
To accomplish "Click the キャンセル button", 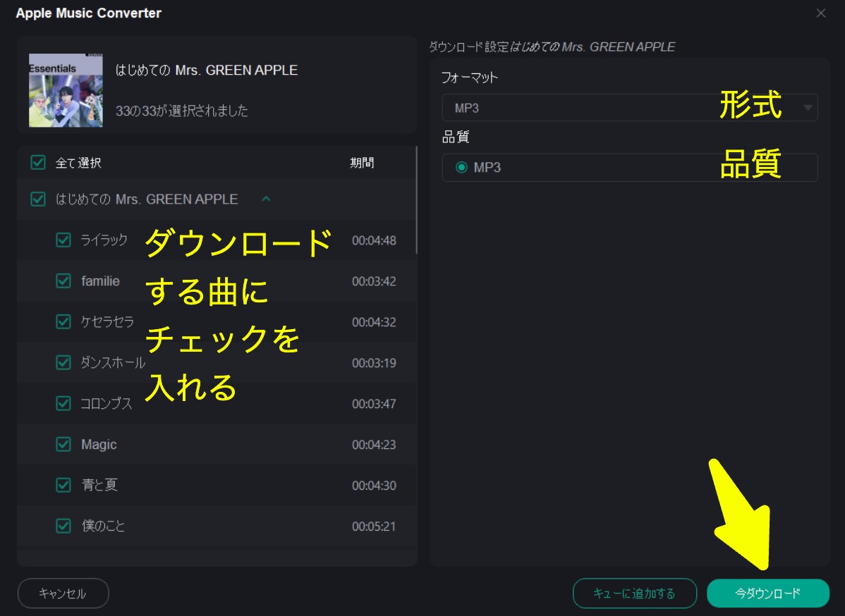I will coord(63,593).
